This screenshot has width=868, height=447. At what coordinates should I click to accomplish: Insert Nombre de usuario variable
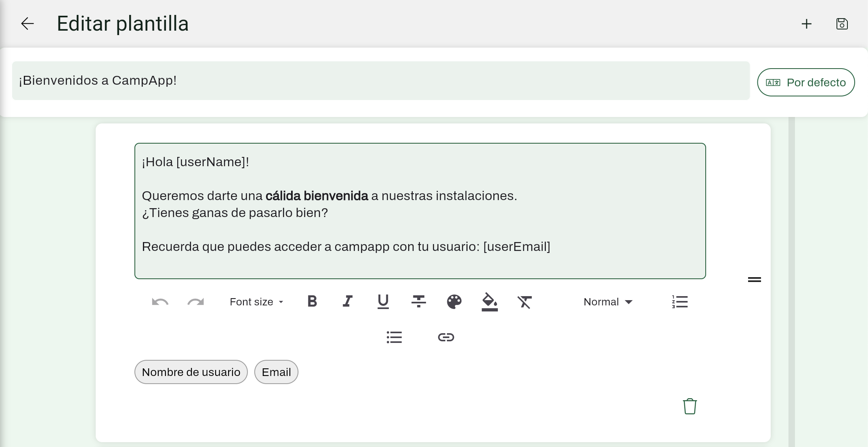coord(191,372)
